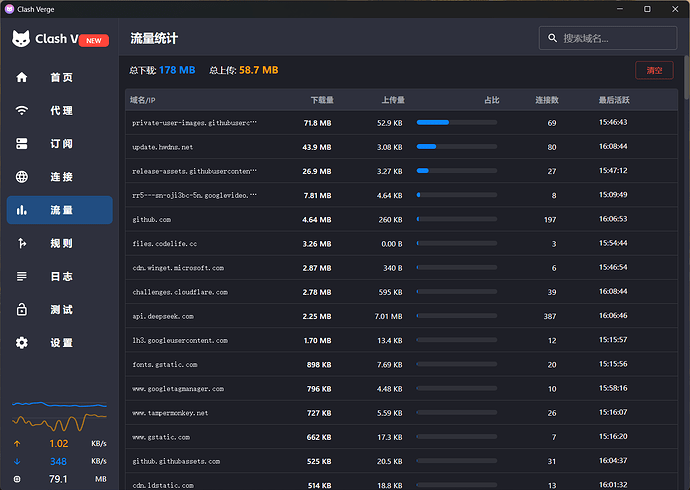Sort by the 域名/IP column header
The image size is (690, 490).
143,100
